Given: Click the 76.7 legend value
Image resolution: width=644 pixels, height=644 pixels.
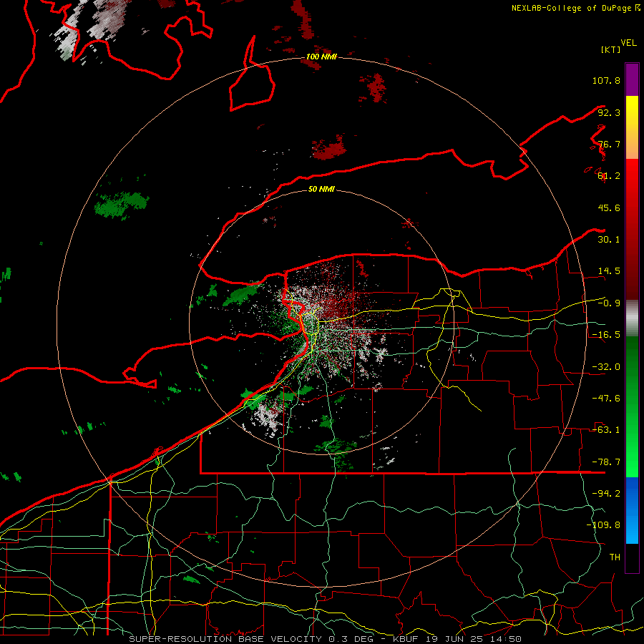Looking at the screenshot, I should coord(609,144).
